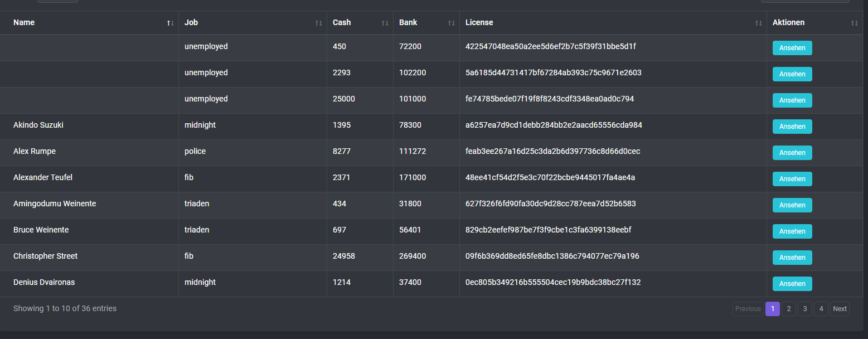Screen dimensions: 868x339
Task: Select the Amingodumu Weinente name cell
Action: [55, 204]
